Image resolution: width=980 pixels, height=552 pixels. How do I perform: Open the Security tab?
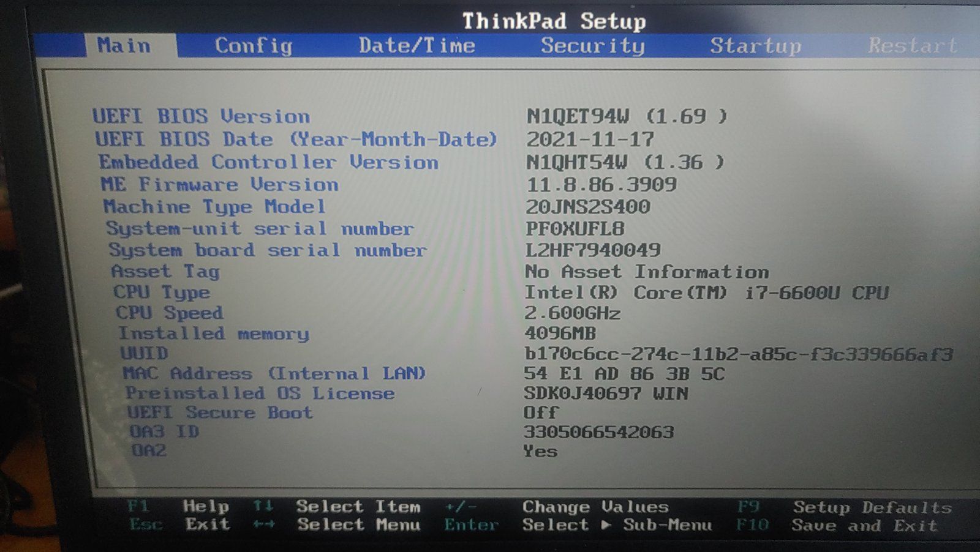pos(592,46)
